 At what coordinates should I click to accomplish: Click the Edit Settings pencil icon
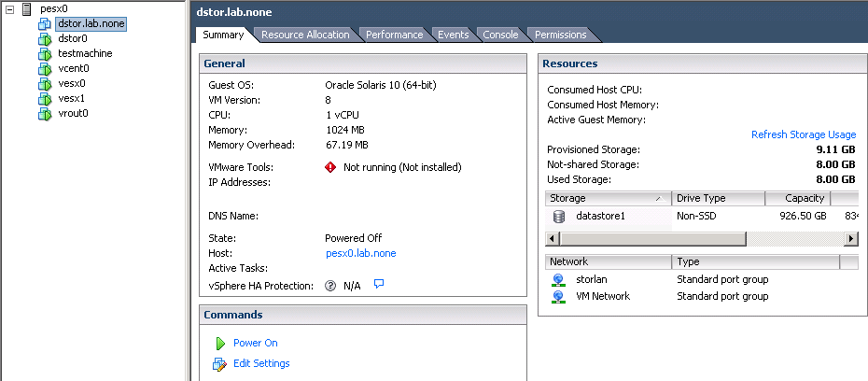[x=219, y=364]
